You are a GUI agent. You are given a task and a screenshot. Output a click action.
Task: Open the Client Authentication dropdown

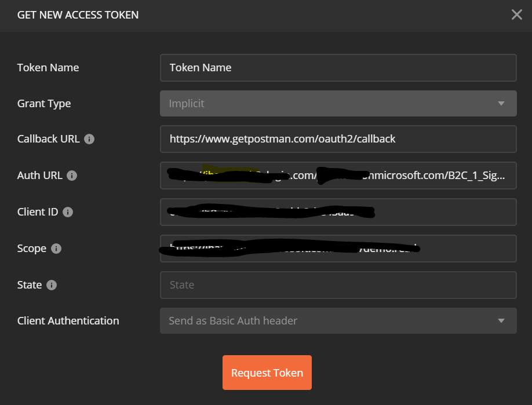338,320
